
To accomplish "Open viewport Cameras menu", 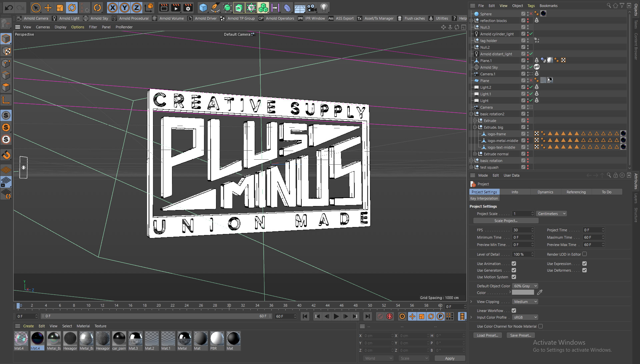I will (43, 27).
